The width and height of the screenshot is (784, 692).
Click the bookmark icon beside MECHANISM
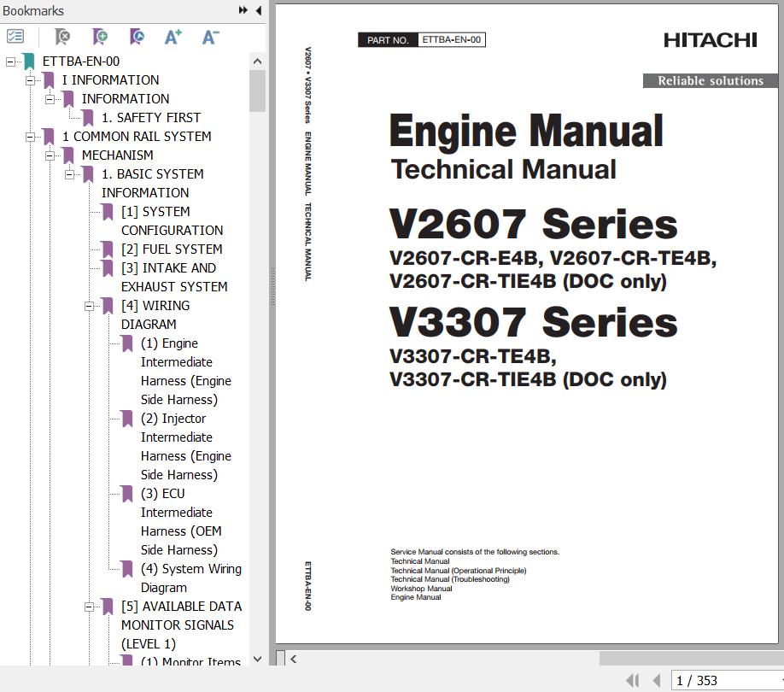click(x=68, y=155)
